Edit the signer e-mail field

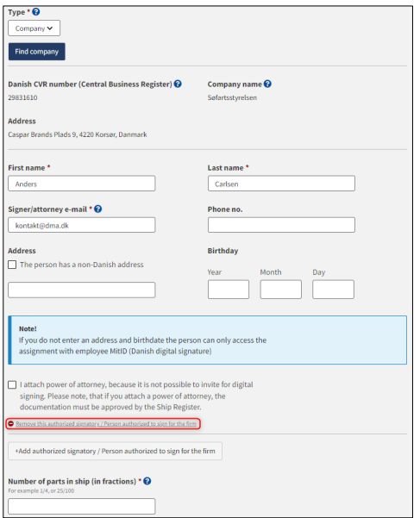click(x=82, y=225)
